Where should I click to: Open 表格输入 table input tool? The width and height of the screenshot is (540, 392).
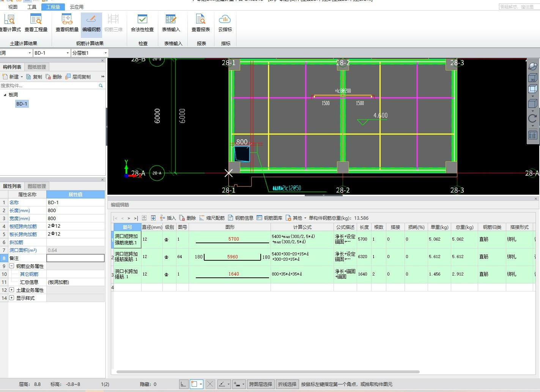coord(171,23)
